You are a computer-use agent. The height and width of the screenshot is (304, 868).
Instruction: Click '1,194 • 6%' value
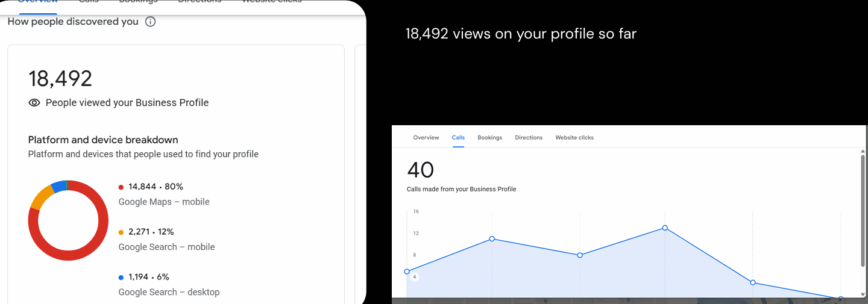coord(149,277)
